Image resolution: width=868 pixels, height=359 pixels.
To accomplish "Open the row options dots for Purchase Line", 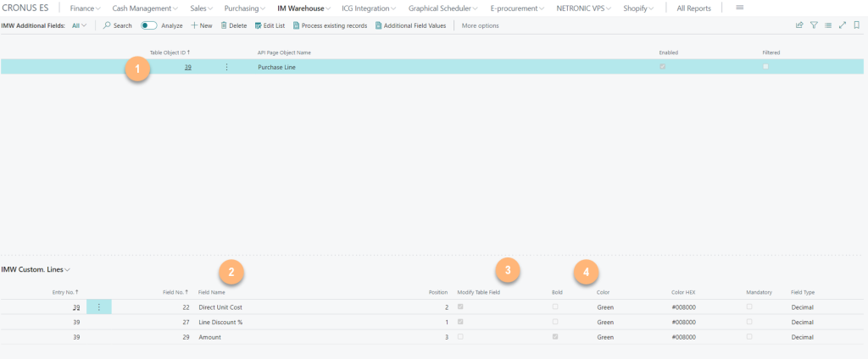I will point(226,67).
